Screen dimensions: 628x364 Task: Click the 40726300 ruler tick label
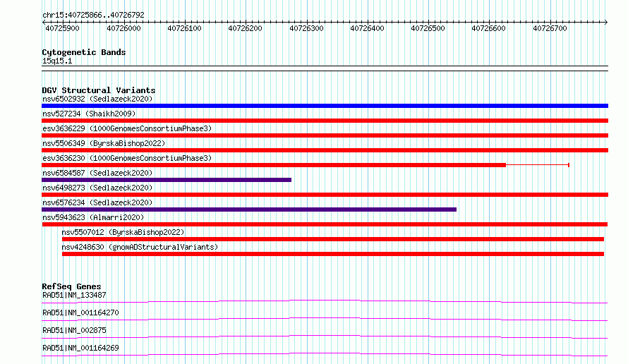306,28
